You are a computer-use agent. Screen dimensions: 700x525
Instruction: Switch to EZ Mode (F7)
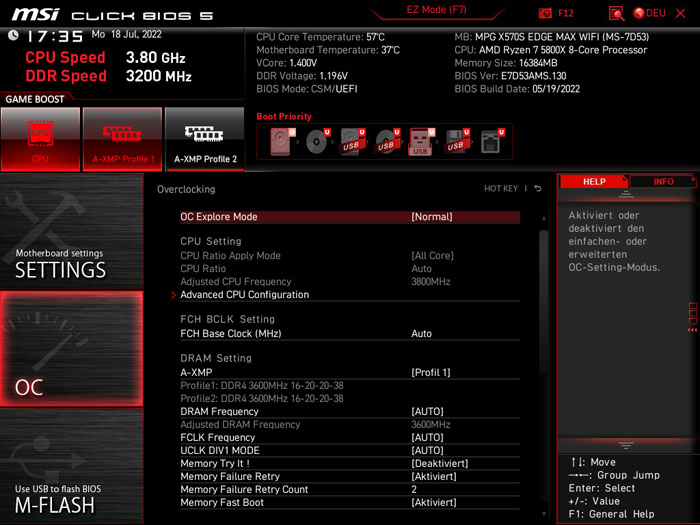point(436,10)
